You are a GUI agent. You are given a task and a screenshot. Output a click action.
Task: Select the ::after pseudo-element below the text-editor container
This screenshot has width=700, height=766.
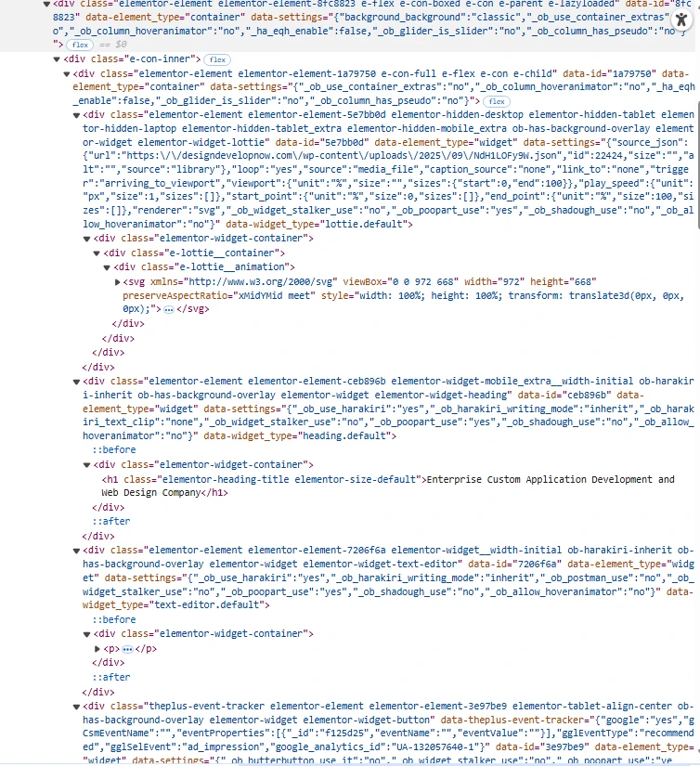pos(114,677)
